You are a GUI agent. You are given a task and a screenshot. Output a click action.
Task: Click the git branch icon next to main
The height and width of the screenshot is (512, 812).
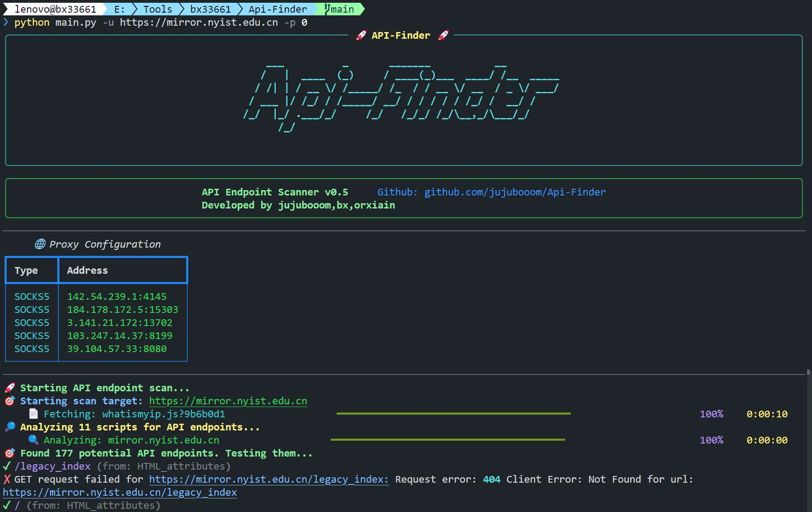click(x=328, y=9)
